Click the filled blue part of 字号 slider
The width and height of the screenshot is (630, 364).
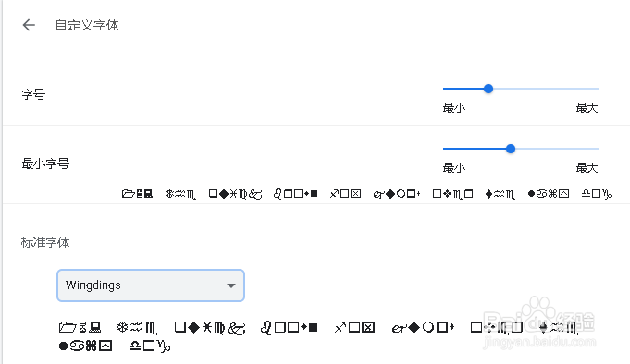tap(463, 89)
